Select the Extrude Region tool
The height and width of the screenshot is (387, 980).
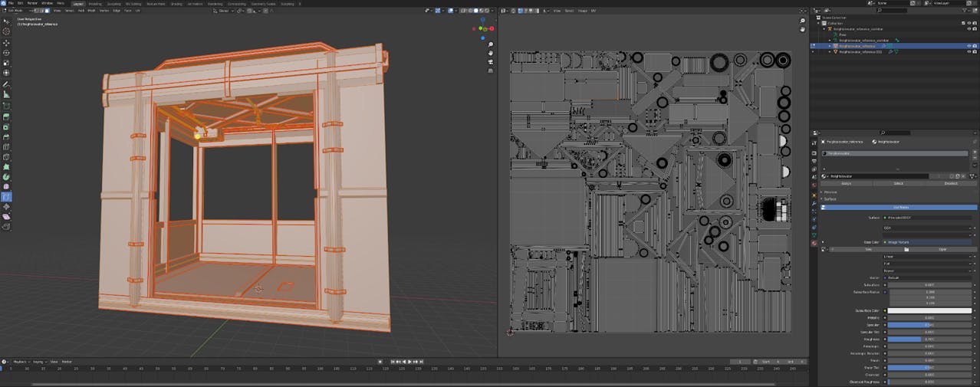click(x=6, y=116)
